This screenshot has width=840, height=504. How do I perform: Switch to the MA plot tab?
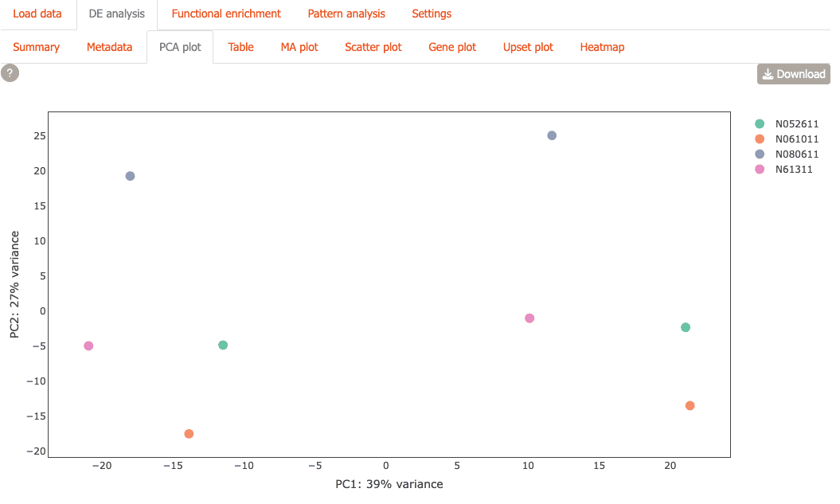coord(299,47)
